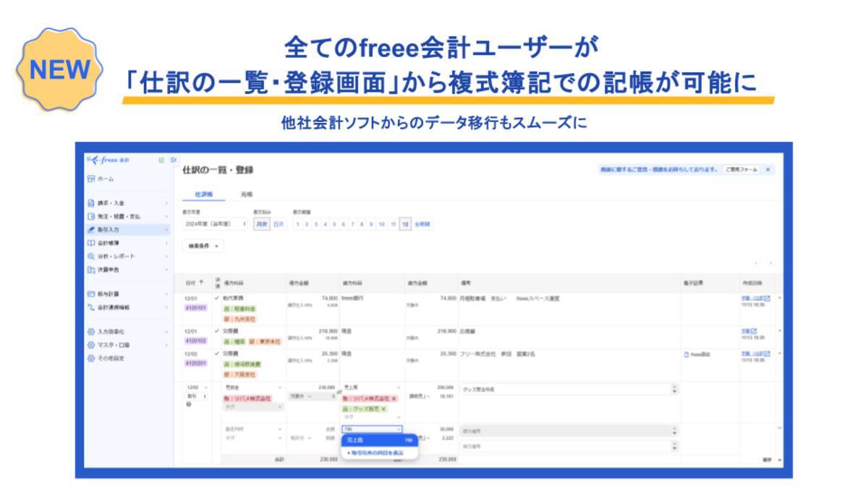The height and width of the screenshot is (488, 868).
Task: Open the 検索条件 dropdown
Action: (x=204, y=245)
